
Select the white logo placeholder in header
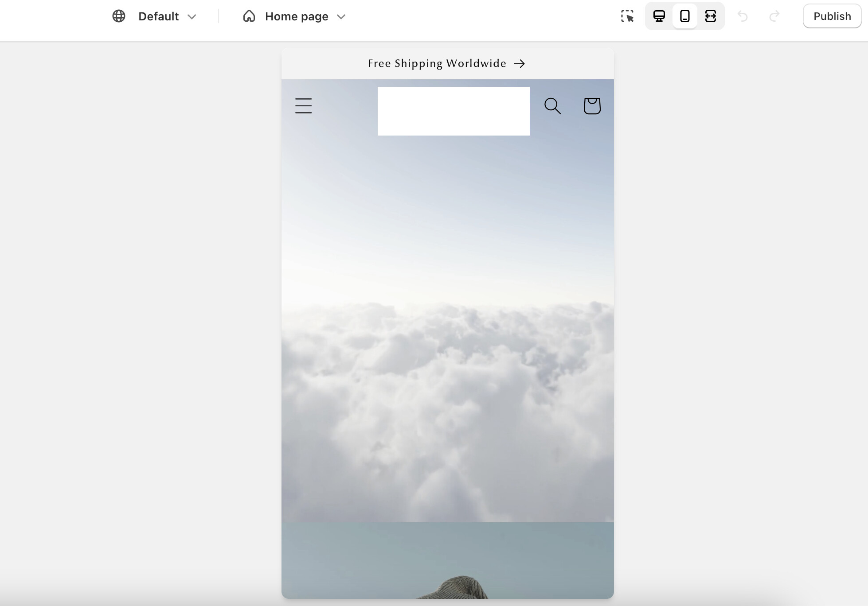tap(454, 111)
